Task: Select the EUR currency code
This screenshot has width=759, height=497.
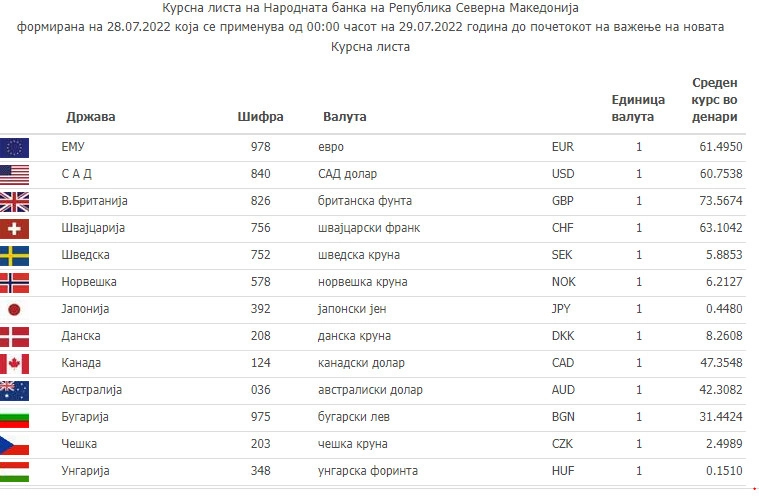Action: click(563, 147)
